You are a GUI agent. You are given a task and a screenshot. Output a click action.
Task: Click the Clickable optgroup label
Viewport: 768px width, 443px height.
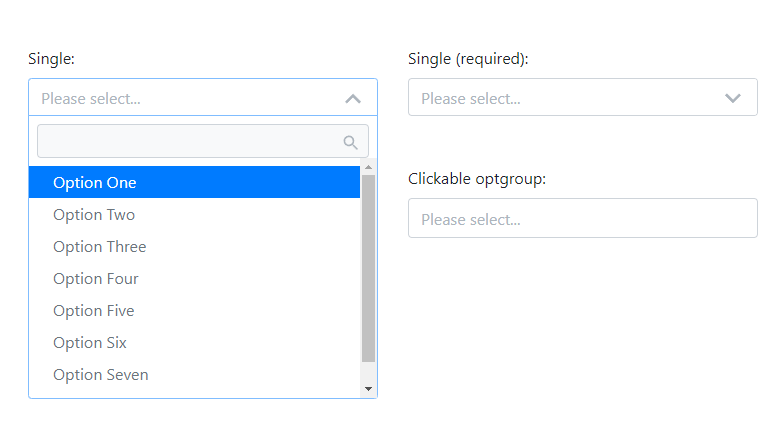point(477,179)
